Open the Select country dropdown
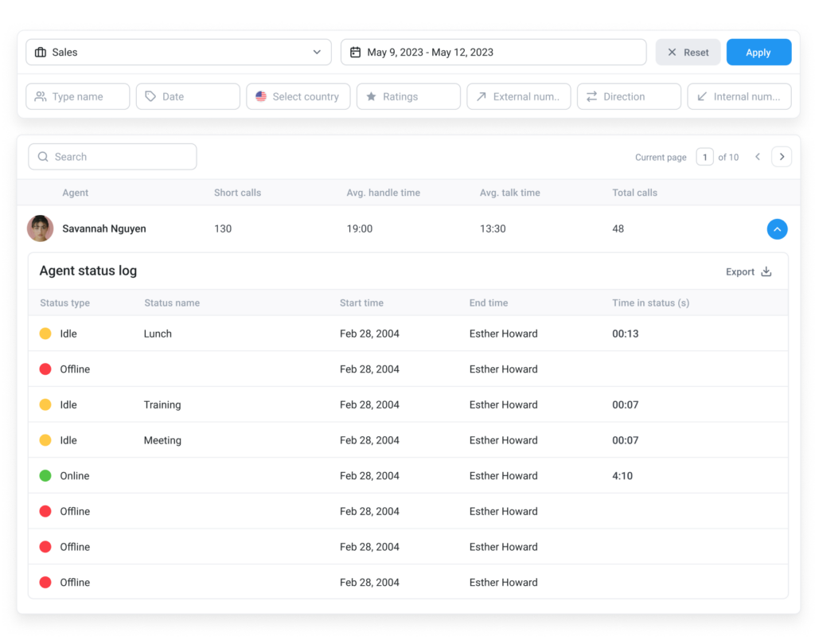The width and height of the screenshot is (815, 644). [298, 96]
